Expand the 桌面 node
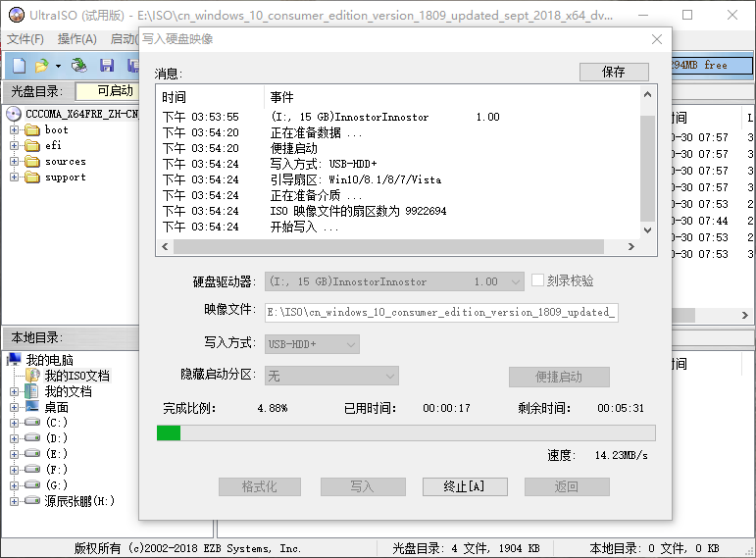 [14, 408]
